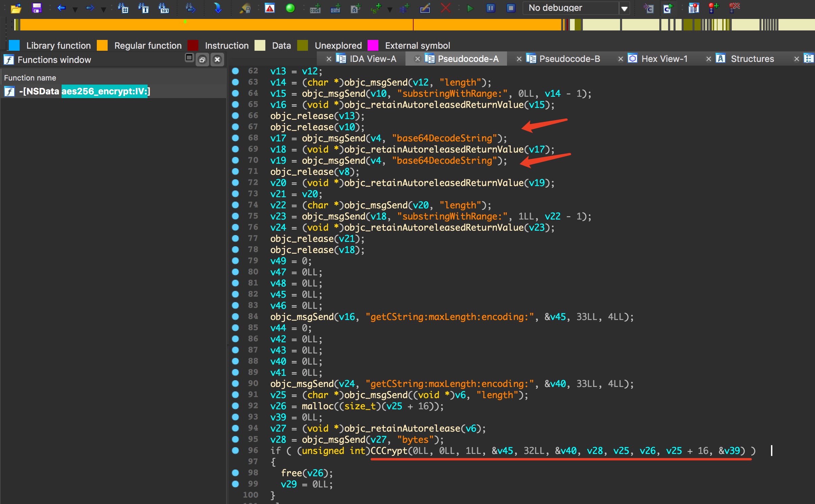Open the No debugger dropdown

624,8
